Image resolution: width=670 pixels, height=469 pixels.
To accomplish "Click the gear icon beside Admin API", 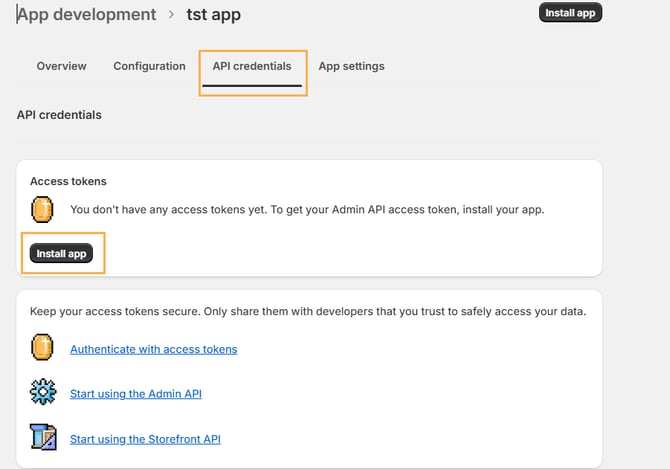I will [42, 393].
